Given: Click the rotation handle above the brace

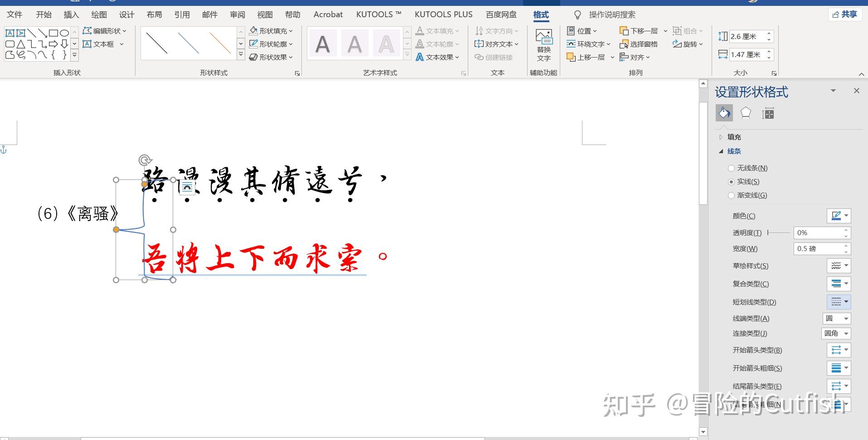Looking at the screenshot, I should click(x=145, y=160).
